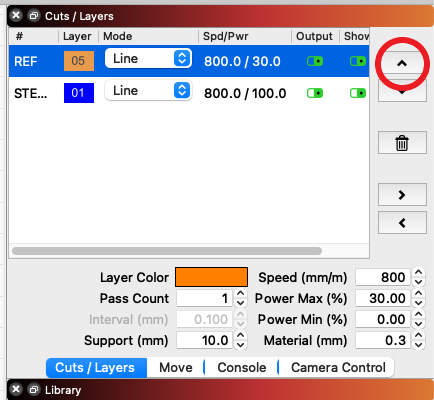Undock the Library panel

point(34,389)
